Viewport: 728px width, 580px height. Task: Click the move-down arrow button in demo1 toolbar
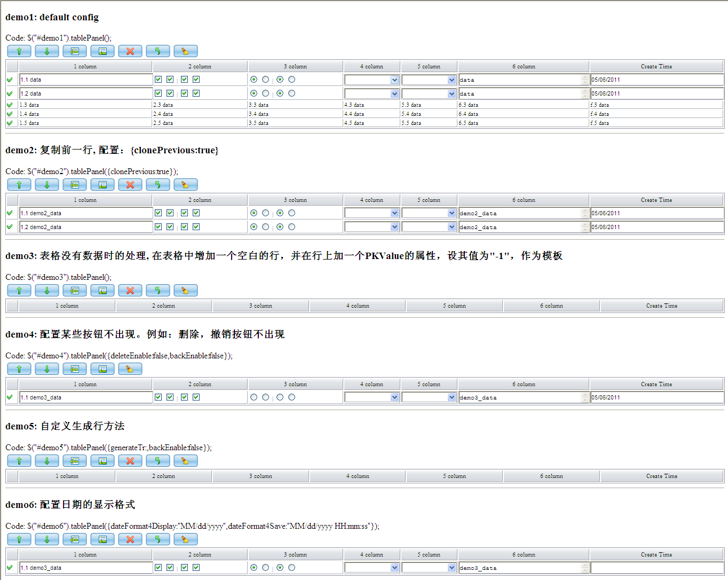(x=47, y=51)
